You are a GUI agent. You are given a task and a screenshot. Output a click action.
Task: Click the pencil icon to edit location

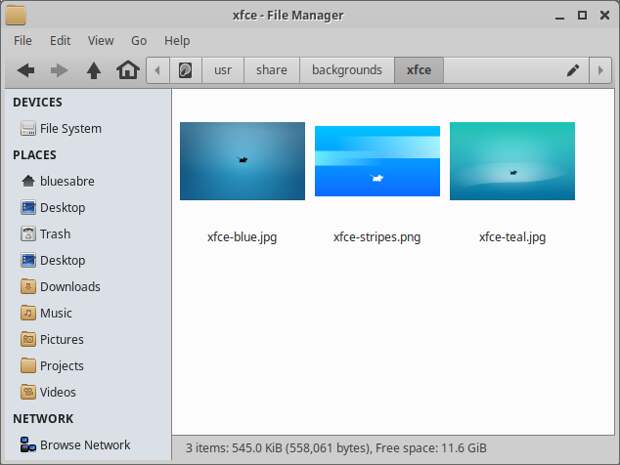point(573,70)
